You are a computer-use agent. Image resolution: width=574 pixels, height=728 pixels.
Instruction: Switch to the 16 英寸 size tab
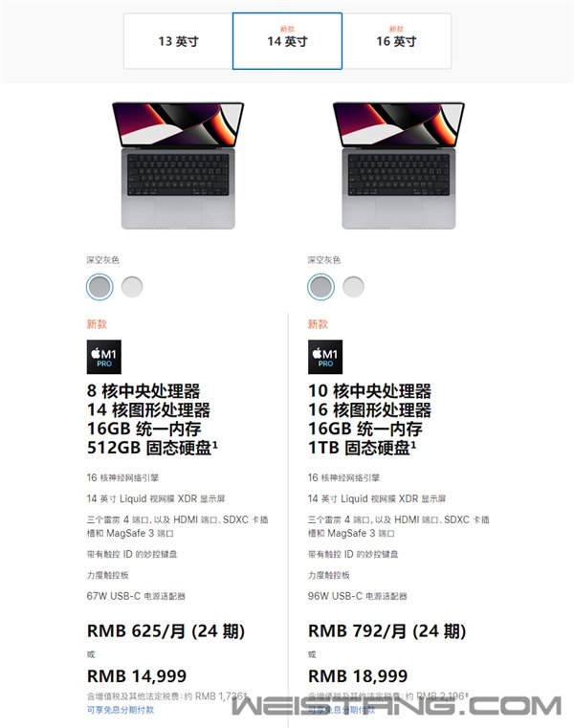pos(397,41)
